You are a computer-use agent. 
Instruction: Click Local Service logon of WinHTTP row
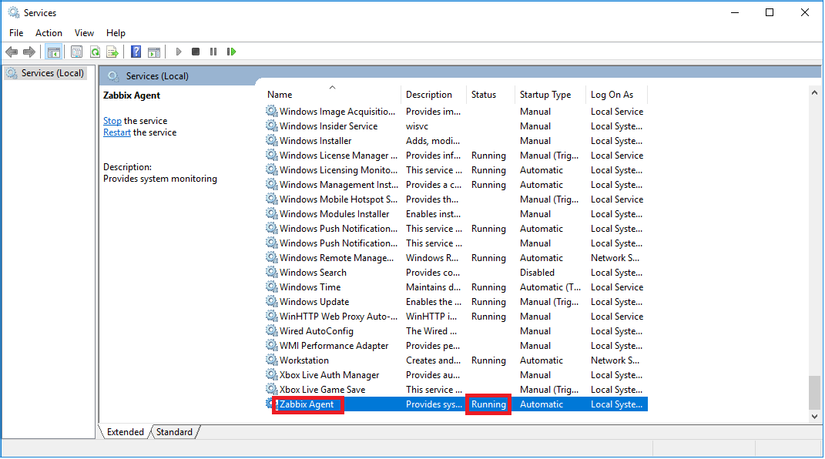(617, 316)
